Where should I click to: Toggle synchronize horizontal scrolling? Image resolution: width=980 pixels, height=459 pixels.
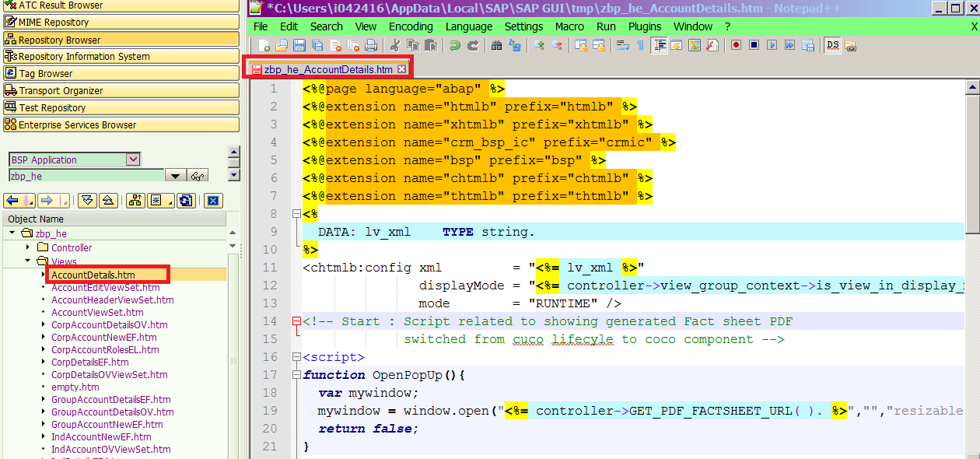(599, 45)
